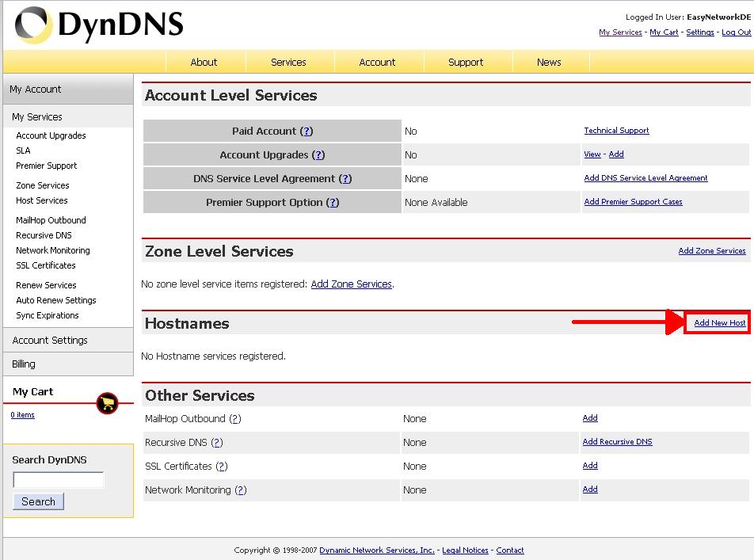This screenshot has height=560, width=754.
Task: Click Add Premier Support Cases link
Action: coord(634,201)
